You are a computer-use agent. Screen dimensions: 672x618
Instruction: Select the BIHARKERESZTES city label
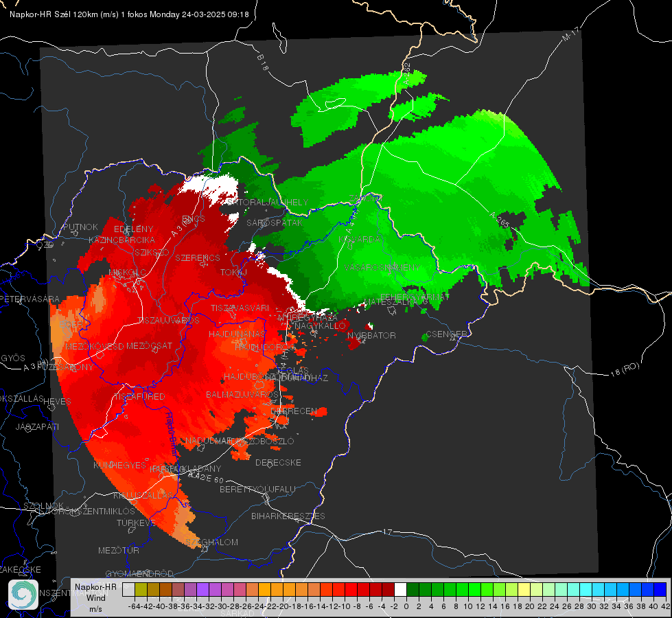(x=288, y=516)
